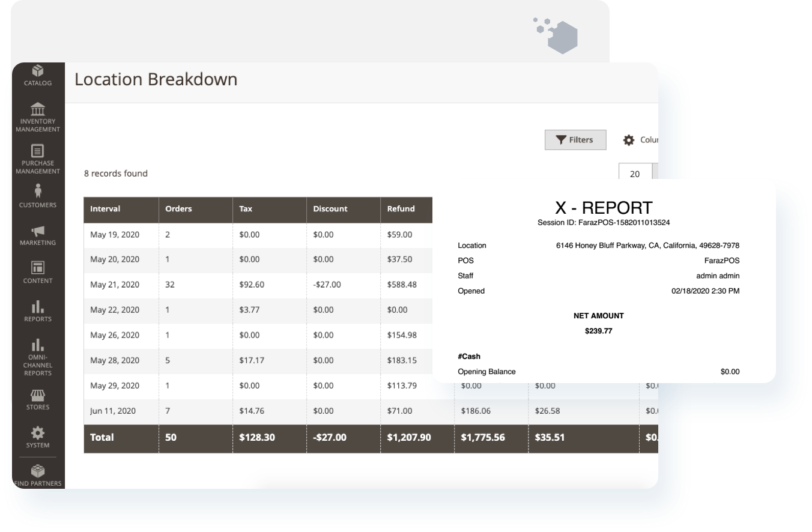This screenshot has height=532, width=812.
Task: Click the total refund $1,207.90
Action: click(409, 438)
